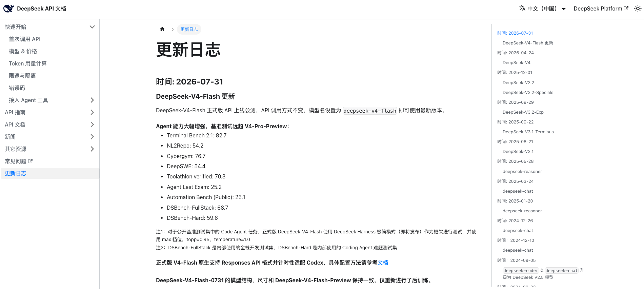The width and height of the screenshot is (644, 289).
Task: Open the 常见问题 external link
Action: pyautogui.click(x=19, y=161)
